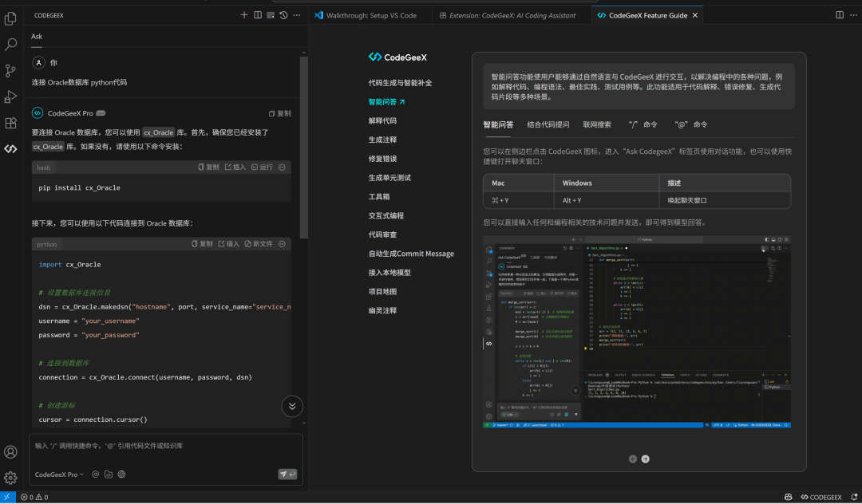Open 交互式编程 guide section

pos(386,216)
